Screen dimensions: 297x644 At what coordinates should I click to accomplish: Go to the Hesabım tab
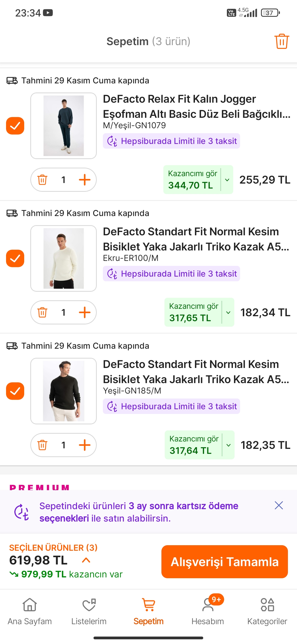point(208,609)
